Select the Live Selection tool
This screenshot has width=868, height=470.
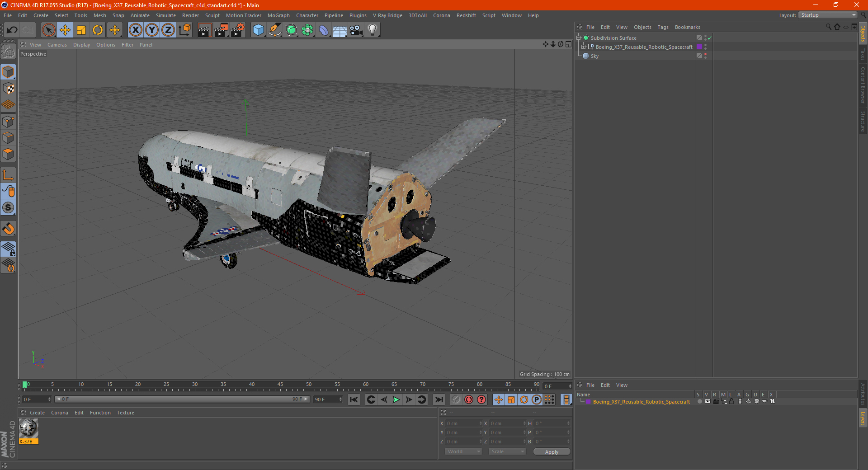tap(48, 30)
